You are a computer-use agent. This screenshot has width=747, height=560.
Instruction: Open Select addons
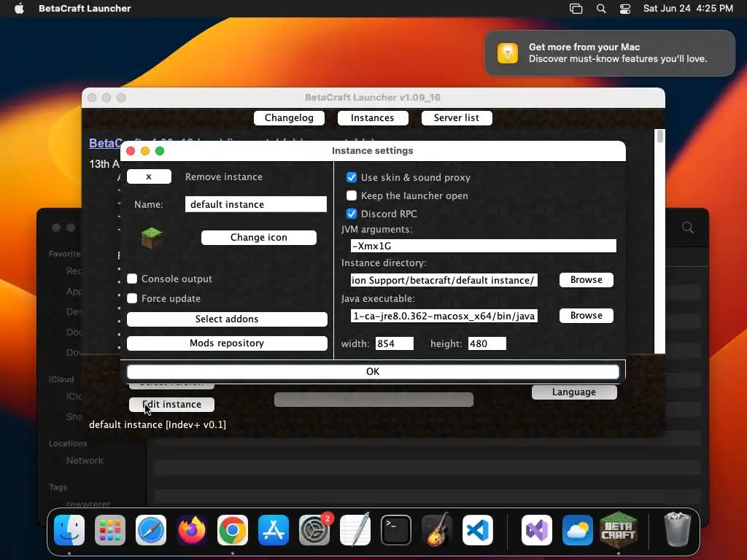[x=227, y=319]
